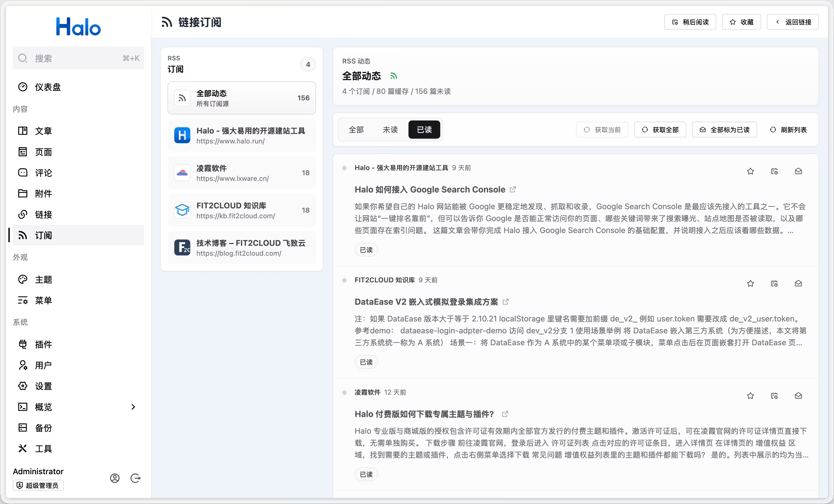Click the 获取当前 button
This screenshot has height=504, width=834.
pos(602,130)
